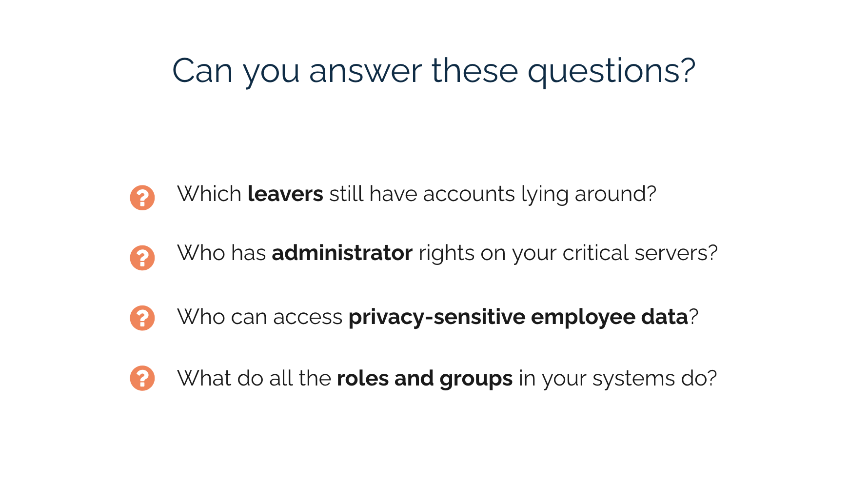Click bold text 'roles and groups'
The height and width of the screenshot is (487, 868).
tap(425, 379)
